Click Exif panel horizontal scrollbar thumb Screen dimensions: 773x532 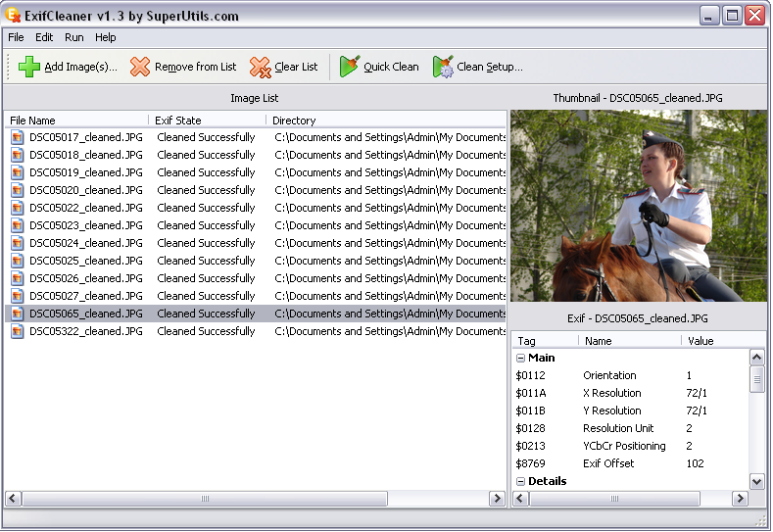pos(614,499)
